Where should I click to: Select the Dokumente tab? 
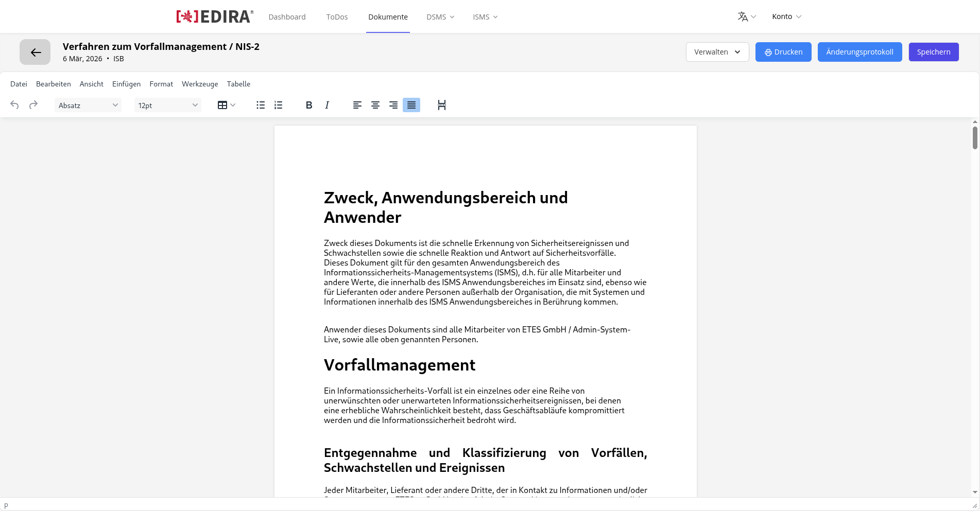(388, 17)
